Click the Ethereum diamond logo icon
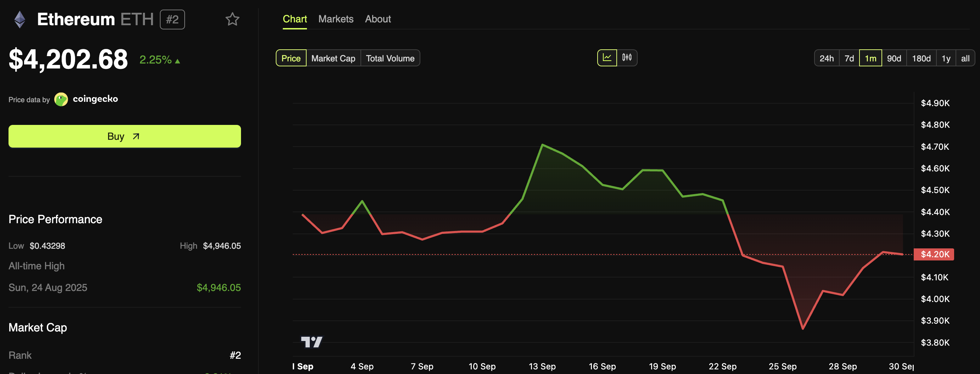The width and height of the screenshot is (980, 374). pos(20,20)
